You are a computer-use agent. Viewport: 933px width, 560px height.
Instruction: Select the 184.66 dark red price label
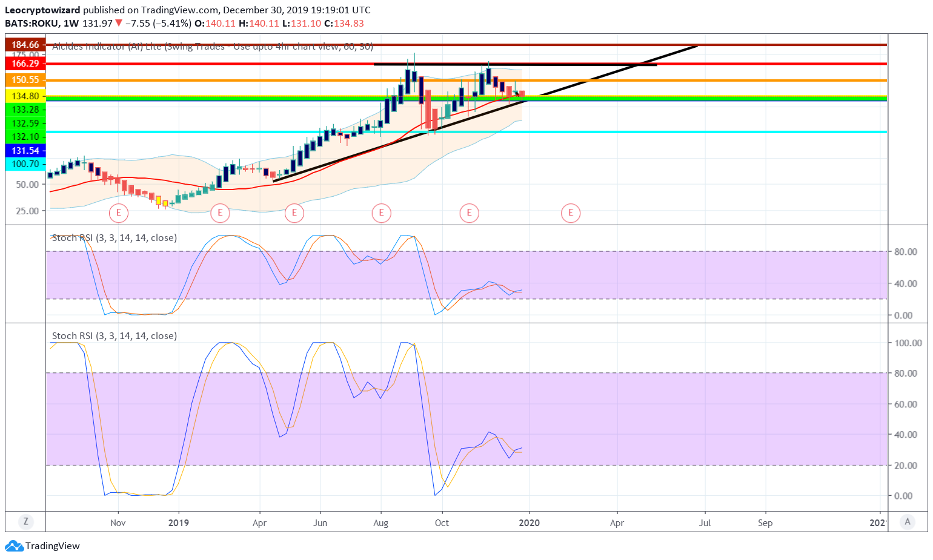point(25,45)
